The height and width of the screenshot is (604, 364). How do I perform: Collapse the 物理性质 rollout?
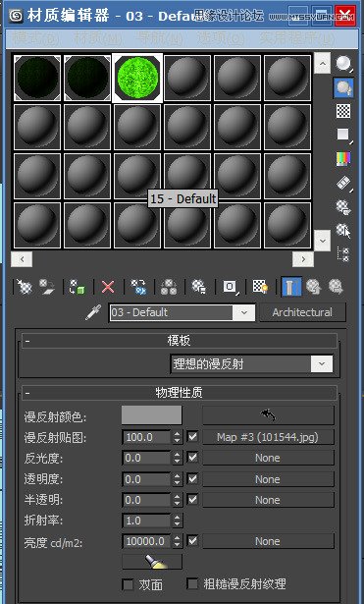pos(180,393)
